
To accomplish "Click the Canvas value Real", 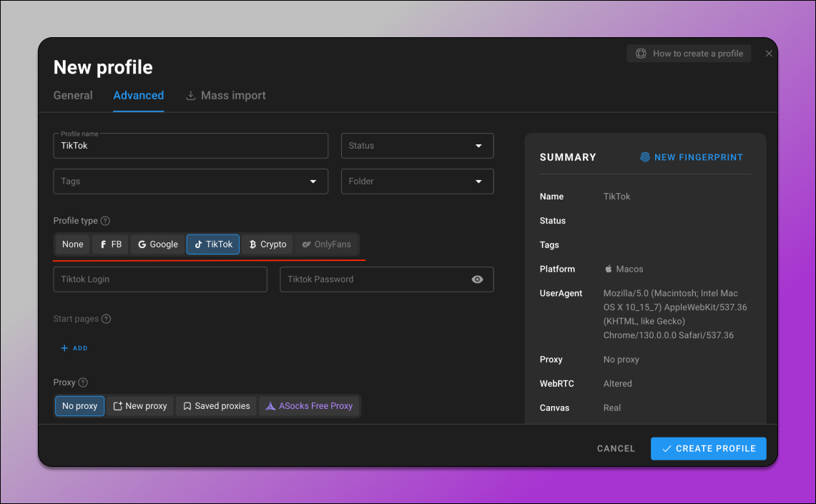I will pyautogui.click(x=612, y=407).
